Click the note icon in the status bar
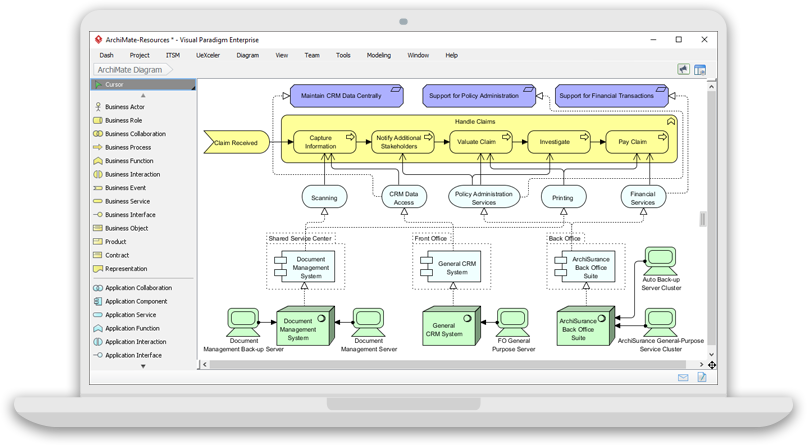This screenshot has height=445, width=807. tap(701, 378)
